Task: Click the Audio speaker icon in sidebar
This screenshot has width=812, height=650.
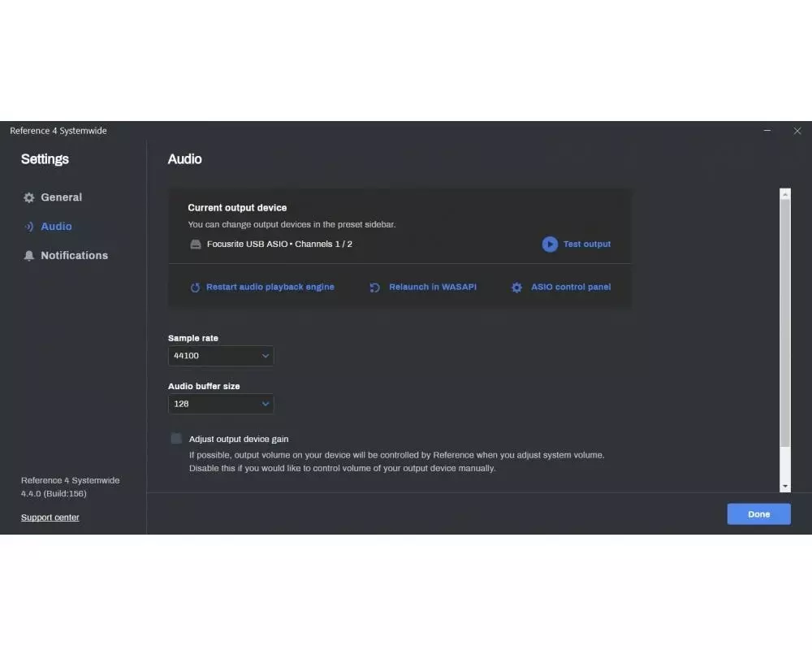Action: click(29, 227)
